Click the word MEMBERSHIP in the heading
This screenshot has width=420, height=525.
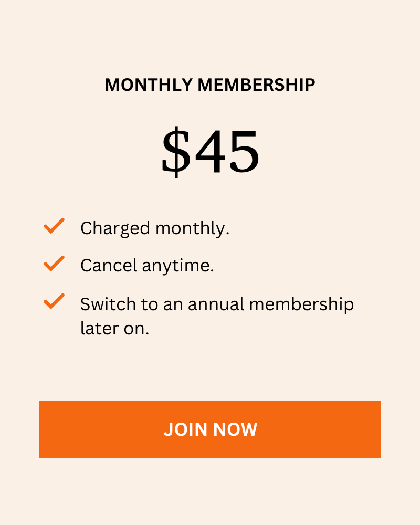[x=257, y=85]
